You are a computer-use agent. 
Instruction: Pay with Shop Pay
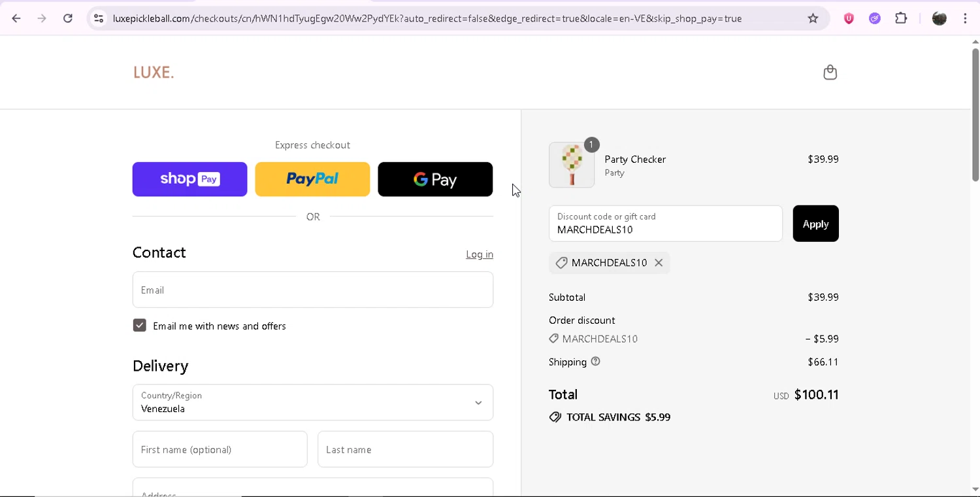189,179
